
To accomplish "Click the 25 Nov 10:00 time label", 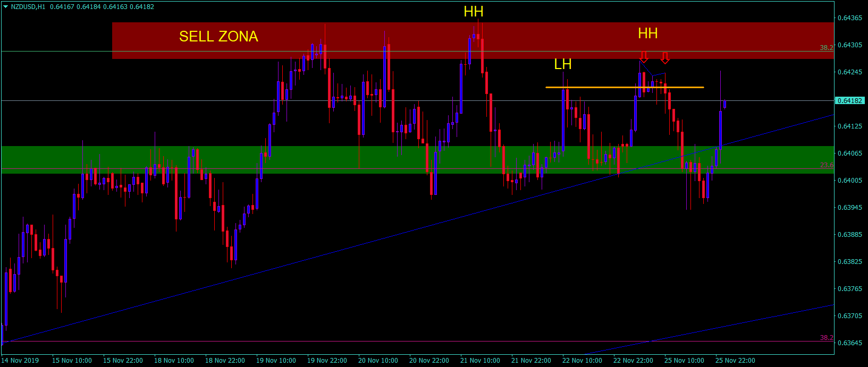I will [x=684, y=361].
